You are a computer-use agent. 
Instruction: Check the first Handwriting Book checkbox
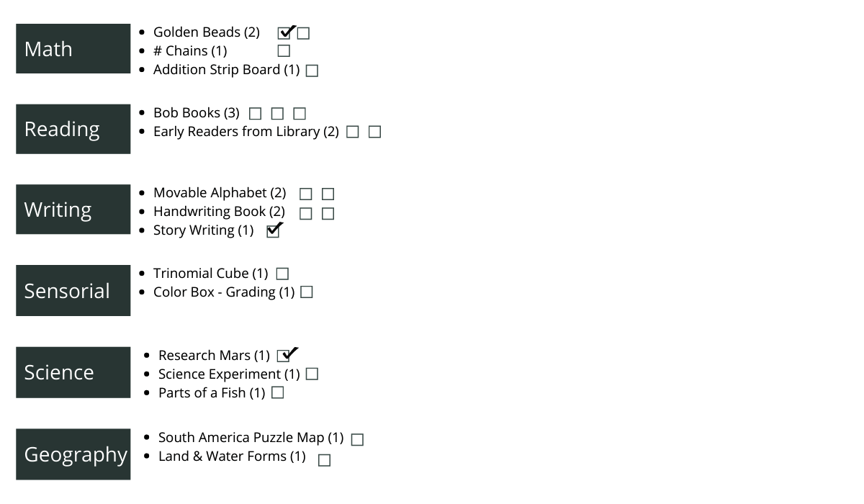click(306, 214)
